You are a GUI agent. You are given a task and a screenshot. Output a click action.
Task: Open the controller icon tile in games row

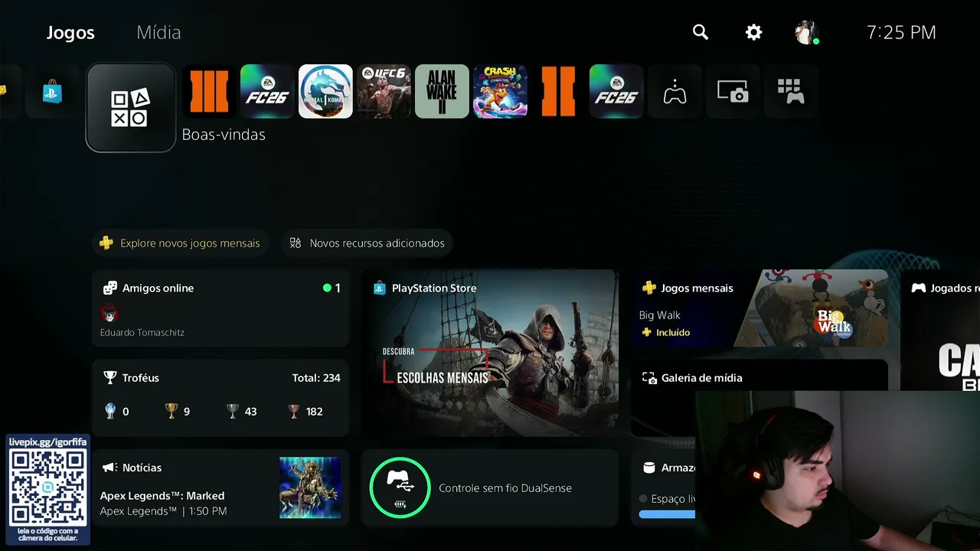click(675, 91)
